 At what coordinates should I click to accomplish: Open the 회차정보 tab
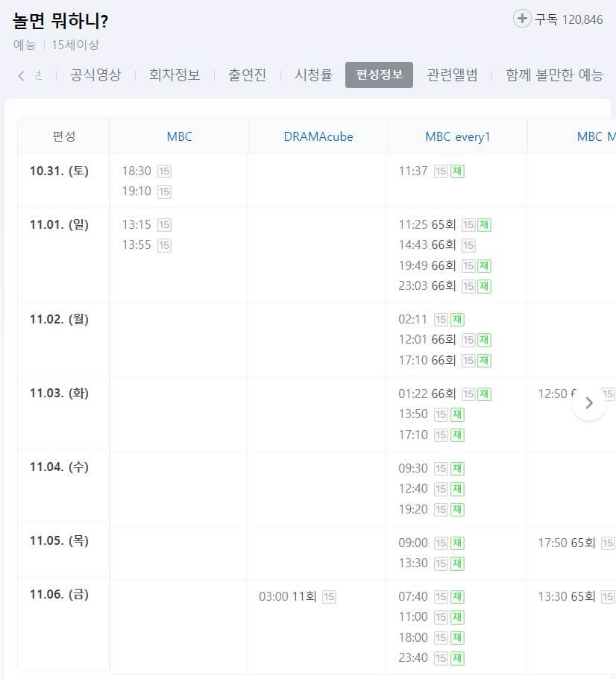coord(175,75)
